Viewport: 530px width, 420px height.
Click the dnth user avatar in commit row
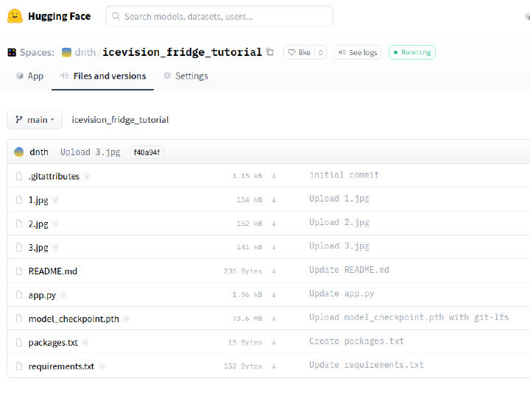(x=19, y=152)
